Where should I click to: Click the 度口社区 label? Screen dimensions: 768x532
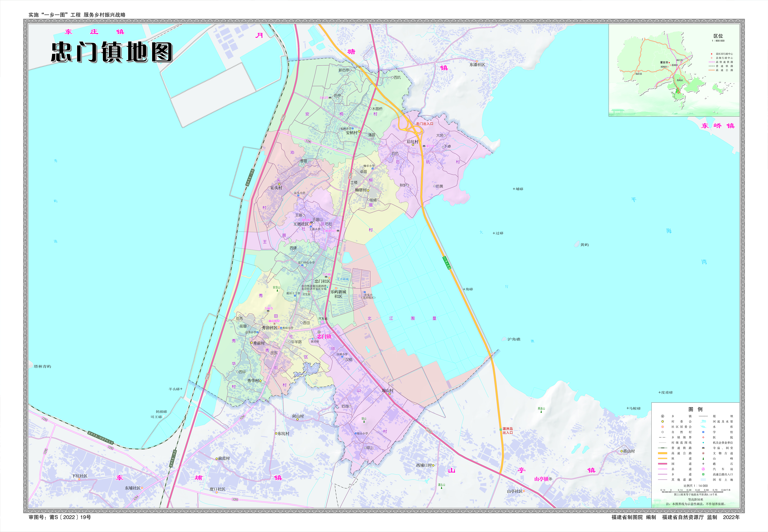tap(218, 489)
